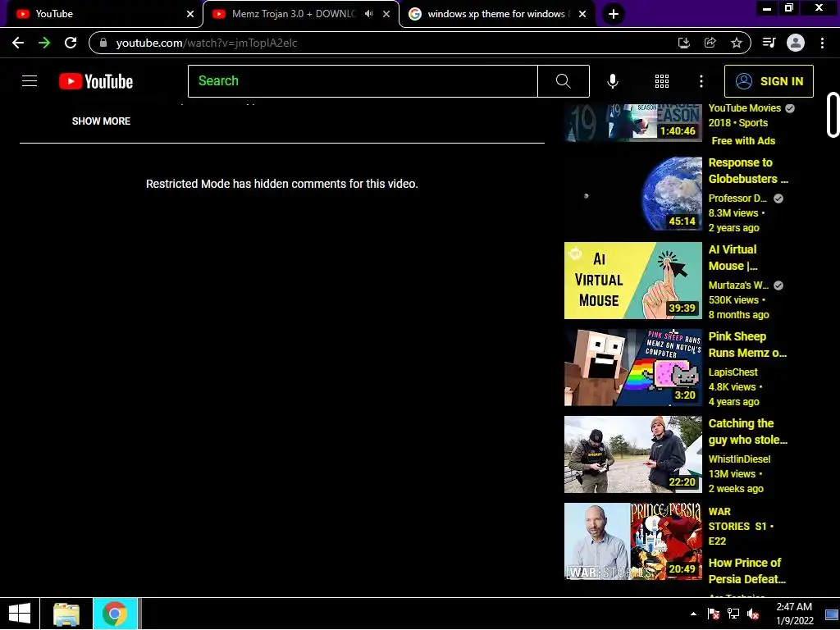Open Catching the guy who stole title
840x630 pixels.
pyautogui.click(x=748, y=431)
